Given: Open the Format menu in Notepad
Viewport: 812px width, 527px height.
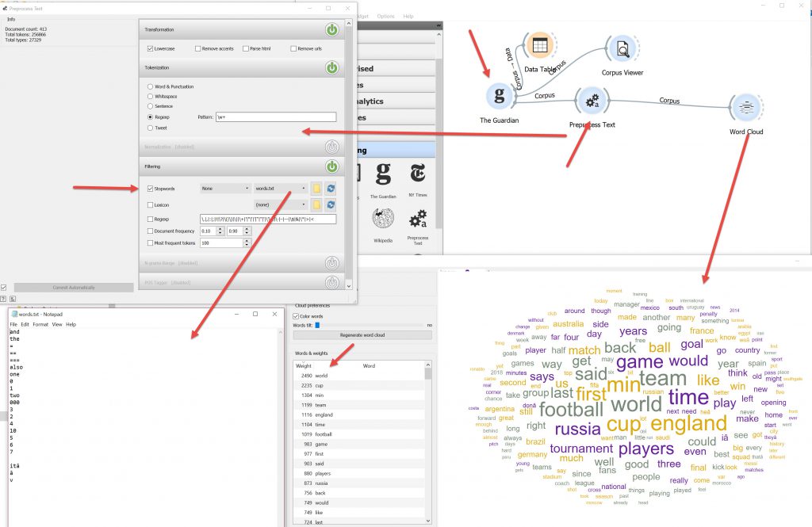Looking at the screenshot, I should [40, 324].
